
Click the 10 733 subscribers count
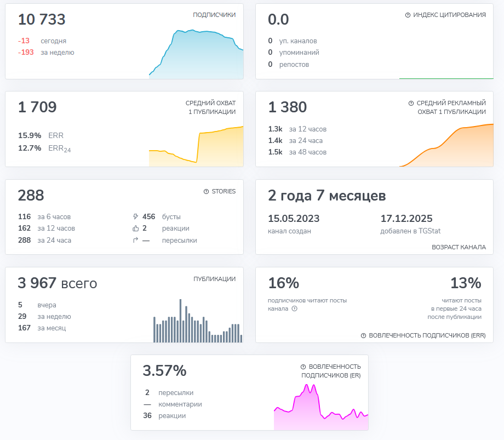pos(42,20)
